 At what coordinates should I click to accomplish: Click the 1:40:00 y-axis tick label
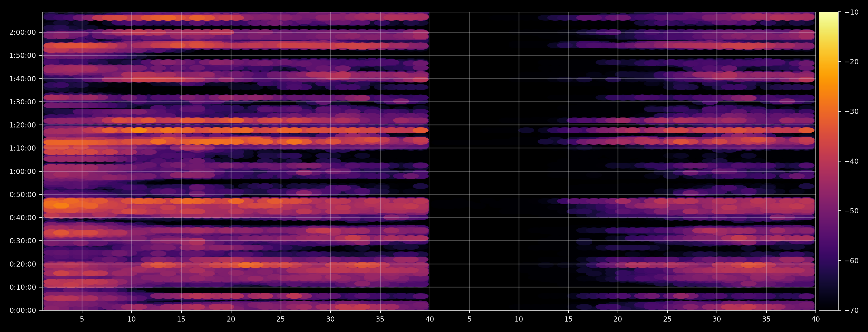[x=23, y=79]
